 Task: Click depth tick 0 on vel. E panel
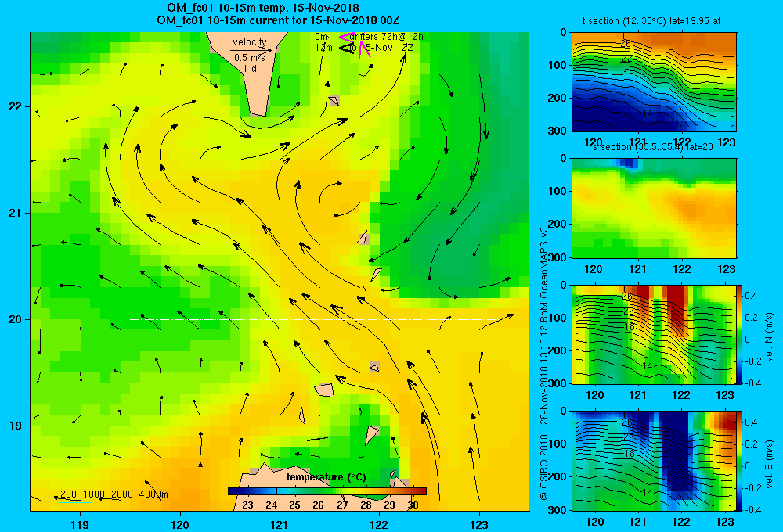564,412
